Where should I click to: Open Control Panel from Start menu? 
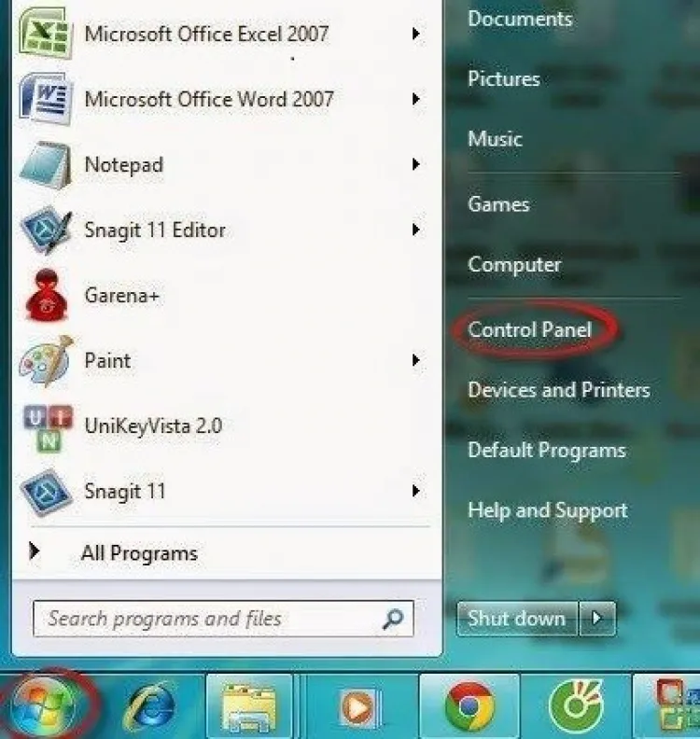(529, 330)
